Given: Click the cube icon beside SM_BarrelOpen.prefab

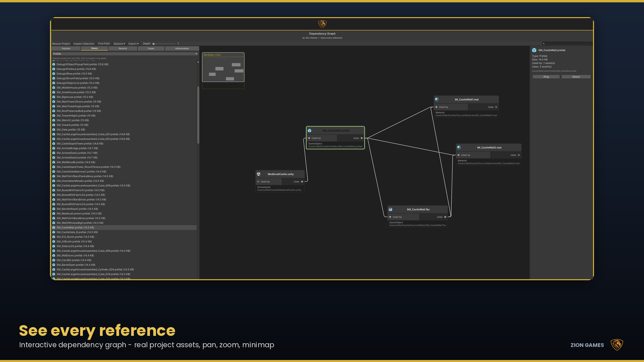Looking at the screenshot, I should pos(54,265).
